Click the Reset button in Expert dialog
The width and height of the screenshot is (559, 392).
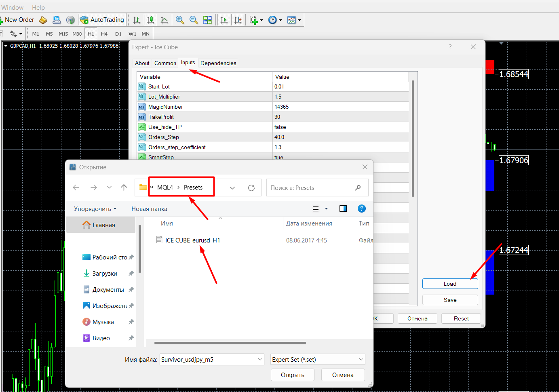[x=461, y=318]
